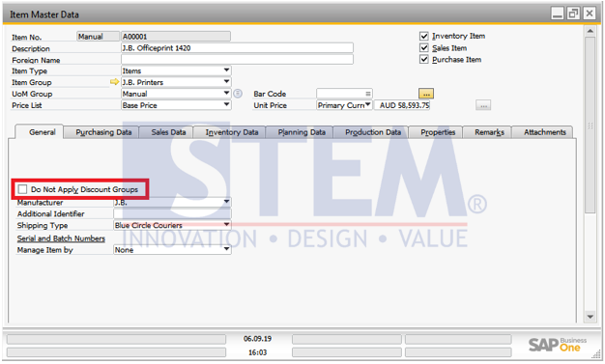Click the yellow ellipsis button near Bar Code
Image resolution: width=605 pixels, height=364 pixels.
click(x=426, y=94)
